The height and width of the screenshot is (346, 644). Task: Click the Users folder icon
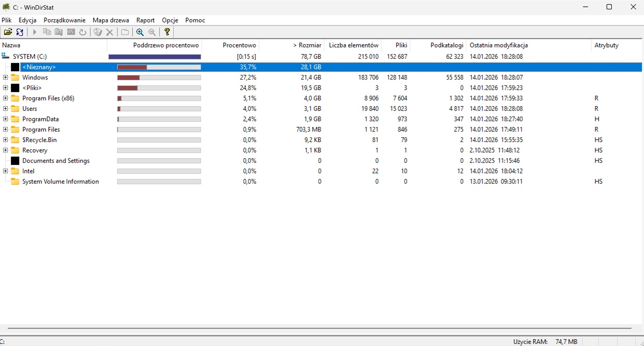point(15,109)
